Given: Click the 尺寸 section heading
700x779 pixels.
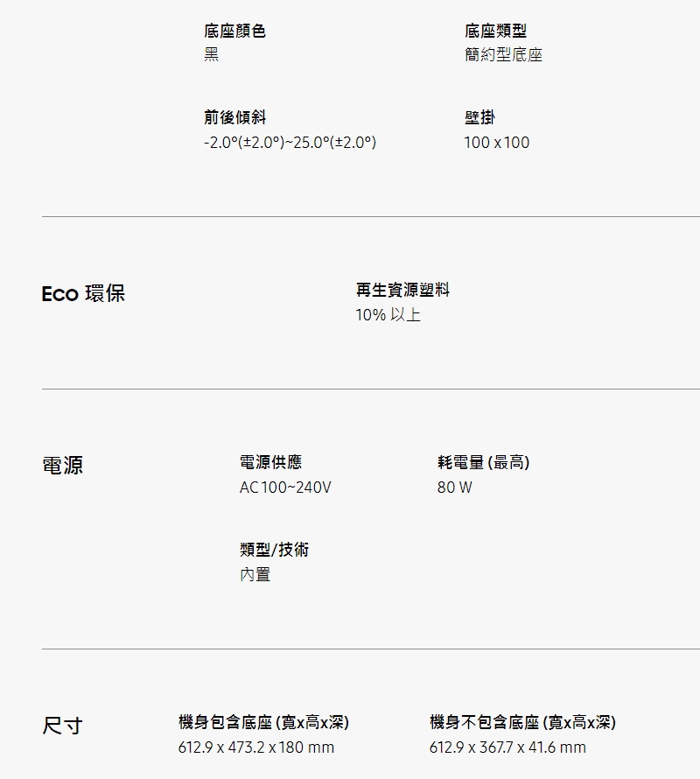Looking at the screenshot, I should [62, 726].
